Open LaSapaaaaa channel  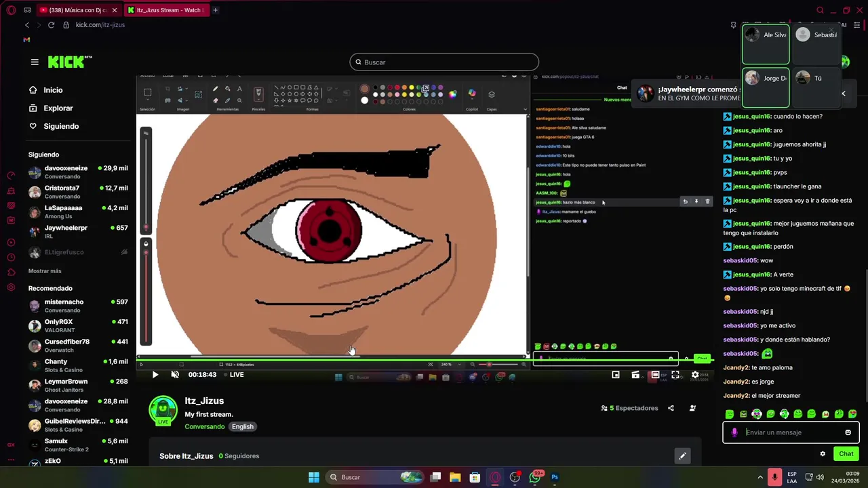click(x=78, y=211)
